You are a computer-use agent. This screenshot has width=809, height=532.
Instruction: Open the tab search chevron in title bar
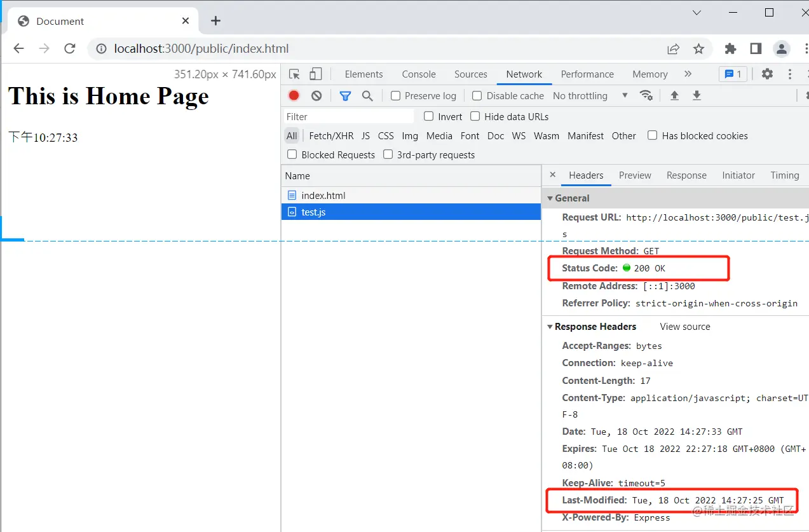pos(697,13)
